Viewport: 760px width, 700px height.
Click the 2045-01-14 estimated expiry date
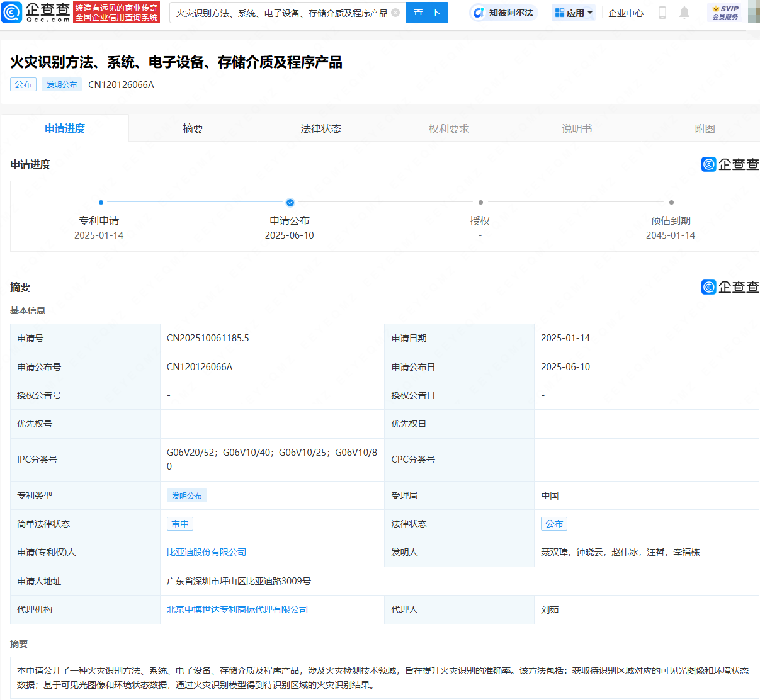point(671,235)
